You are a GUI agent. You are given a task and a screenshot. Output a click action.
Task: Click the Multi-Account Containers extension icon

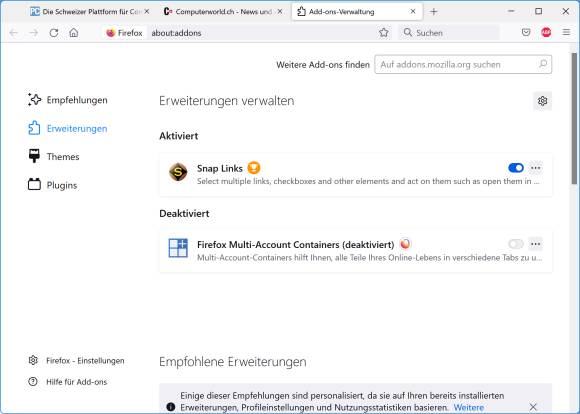(x=178, y=248)
